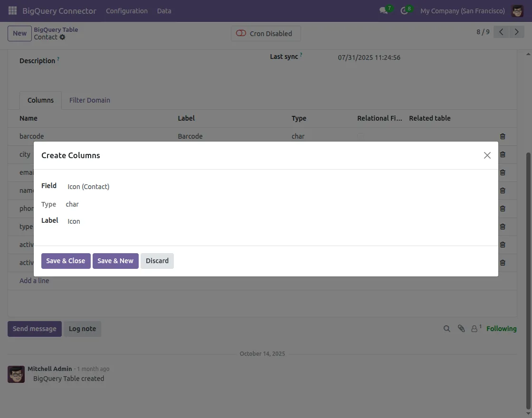Image resolution: width=532 pixels, height=418 pixels.
Task: Switch to the Filter Domain tab
Action: (x=89, y=100)
